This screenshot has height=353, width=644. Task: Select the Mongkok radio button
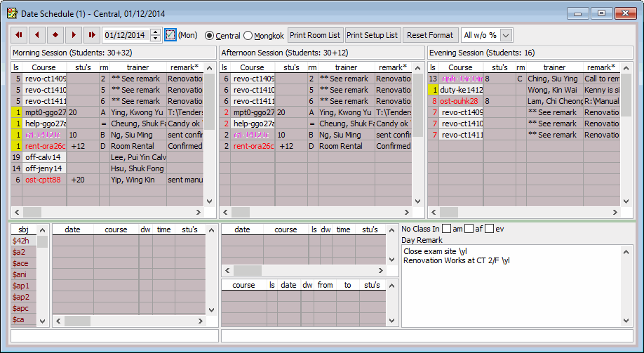(x=248, y=36)
